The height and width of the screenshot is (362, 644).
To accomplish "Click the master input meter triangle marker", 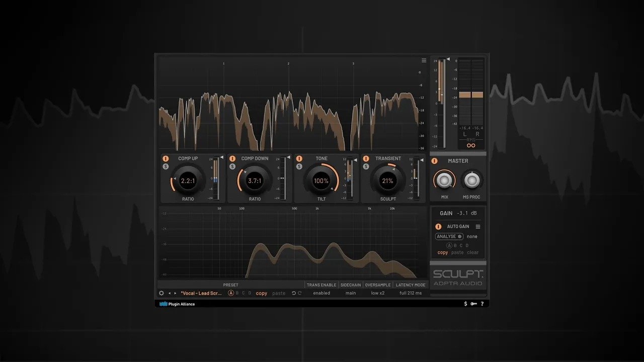I will click(x=448, y=59).
